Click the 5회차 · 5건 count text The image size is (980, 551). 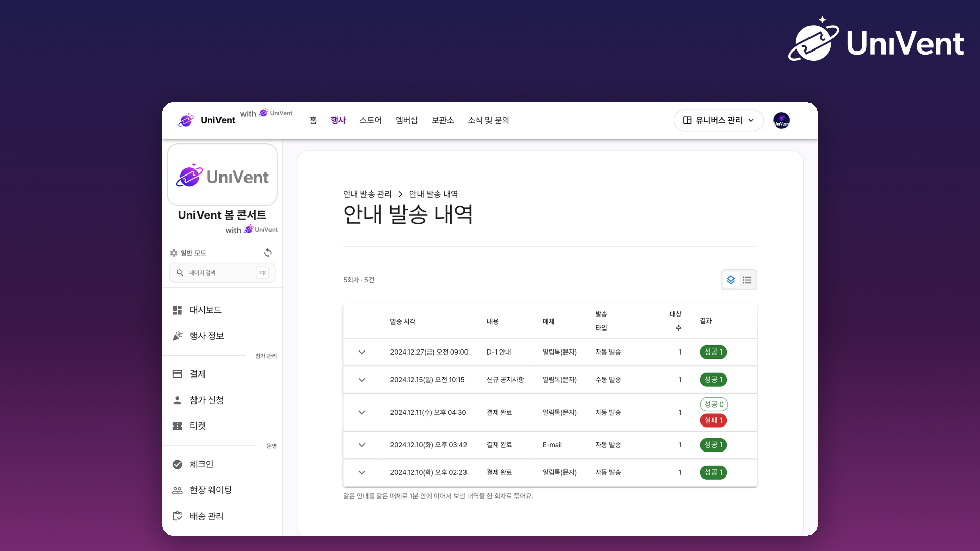[359, 280]
